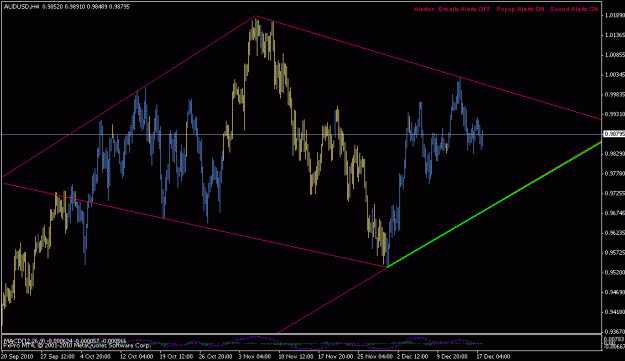
Task: Click the '17 Nov 20:00' date label
Action: pos(335,356)
